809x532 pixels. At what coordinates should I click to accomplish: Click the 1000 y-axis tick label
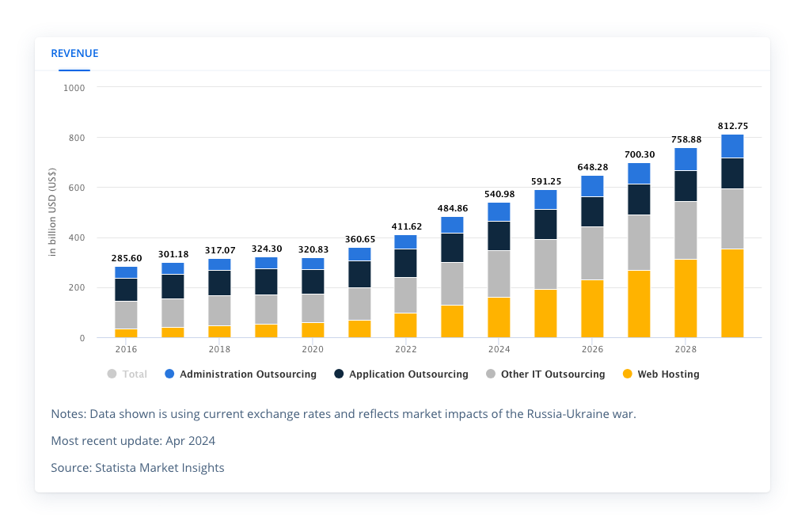(x=74, y=88)
